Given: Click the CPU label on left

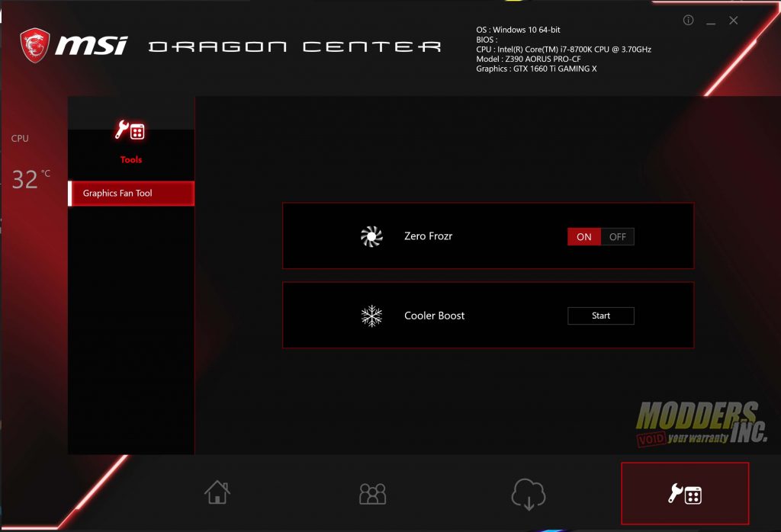Looking at the screenshot, I should click(x=20, y=139).
